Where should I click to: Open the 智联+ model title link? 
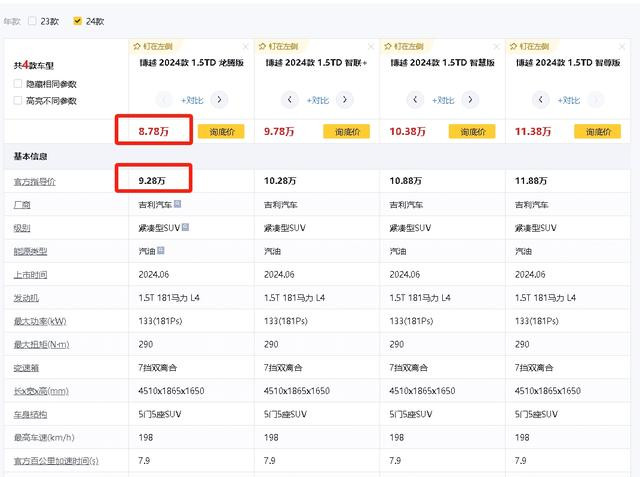pos(316,62)
